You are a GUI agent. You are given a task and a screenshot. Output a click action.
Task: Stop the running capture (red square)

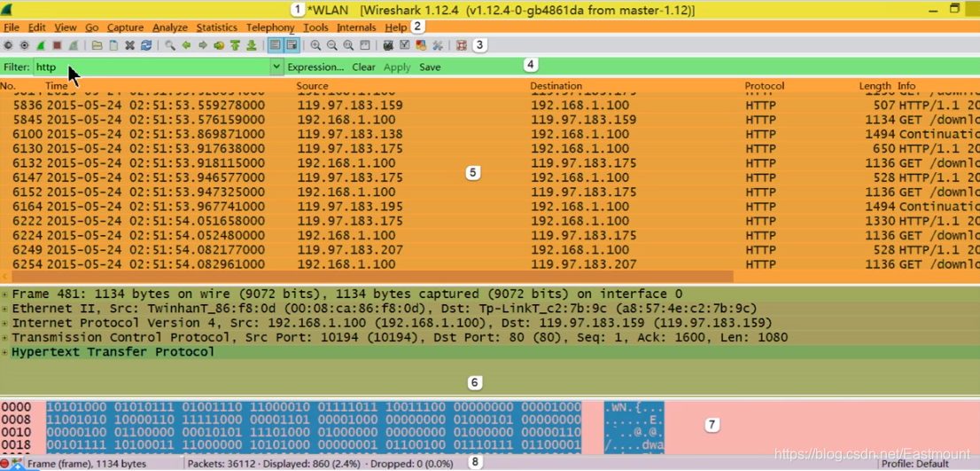tap(57, 45)
